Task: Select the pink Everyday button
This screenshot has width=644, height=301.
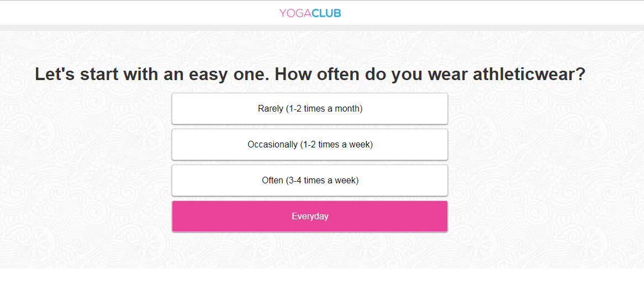Action: coord(310,216)
